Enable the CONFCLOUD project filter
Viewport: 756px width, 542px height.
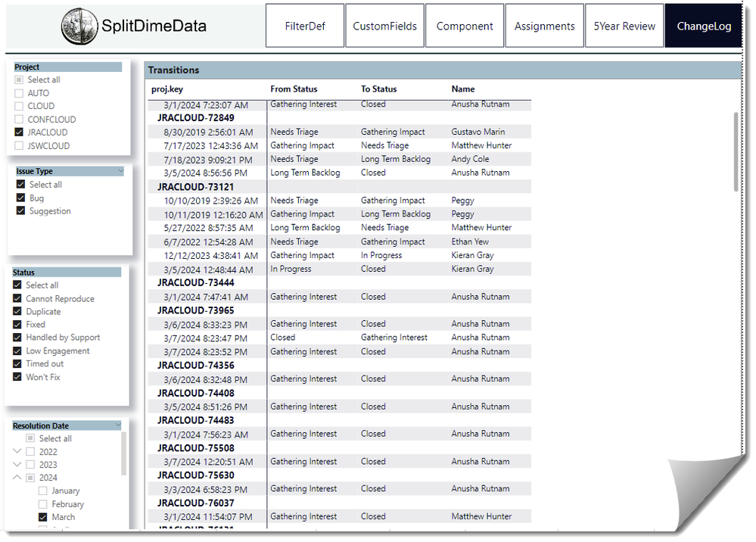point(19,119)
